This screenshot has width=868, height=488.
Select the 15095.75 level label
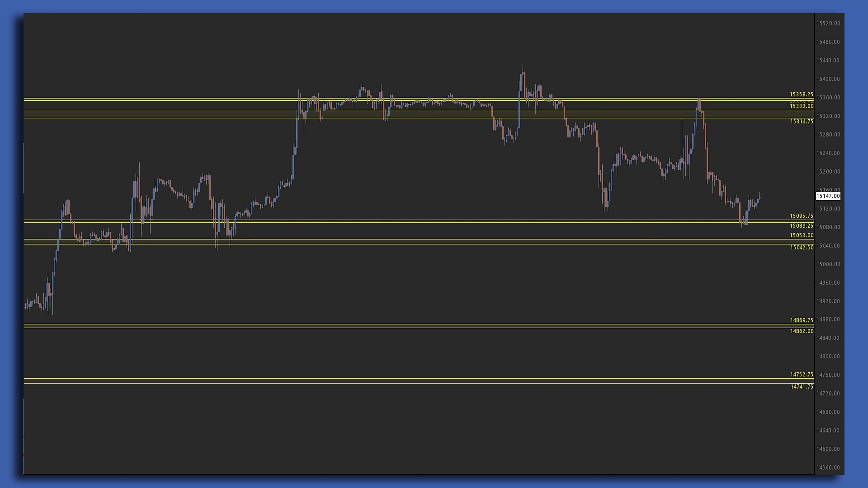point(801,216)
